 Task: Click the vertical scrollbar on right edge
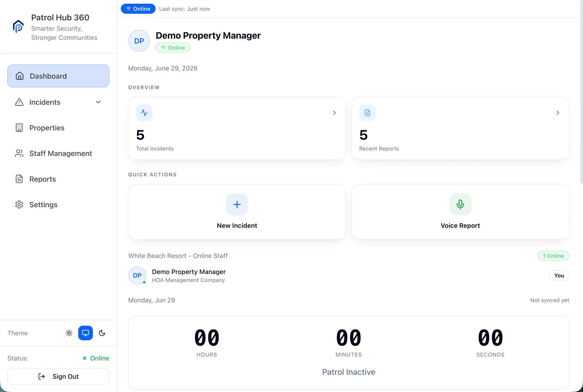coord(581,91)
